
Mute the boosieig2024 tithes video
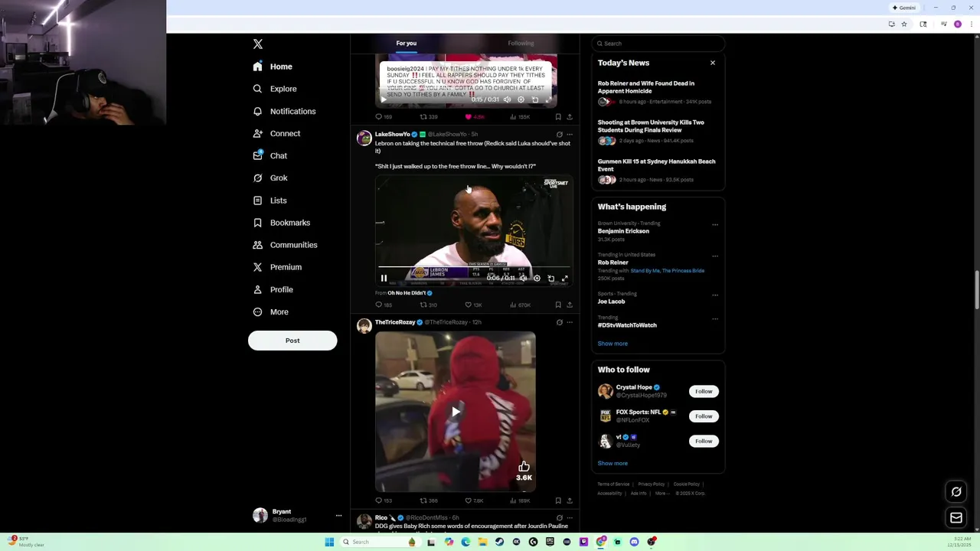(x=507, y=99)
